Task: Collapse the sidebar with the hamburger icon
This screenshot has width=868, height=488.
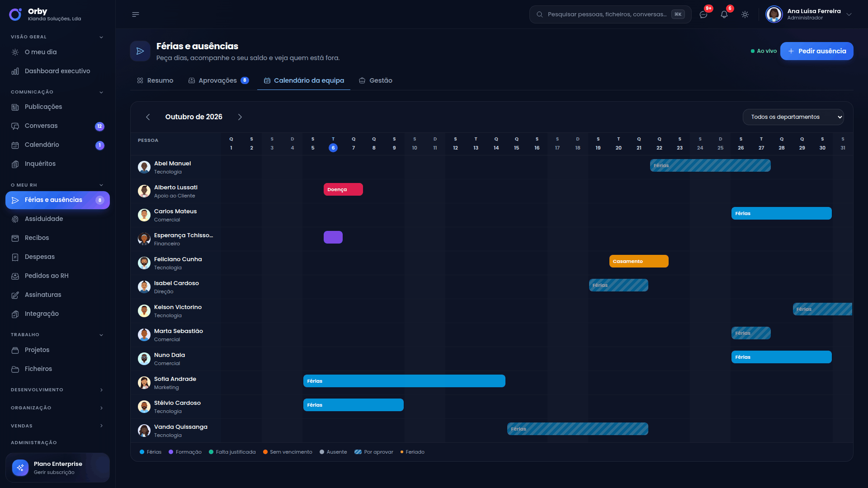Action: point(136,14)
